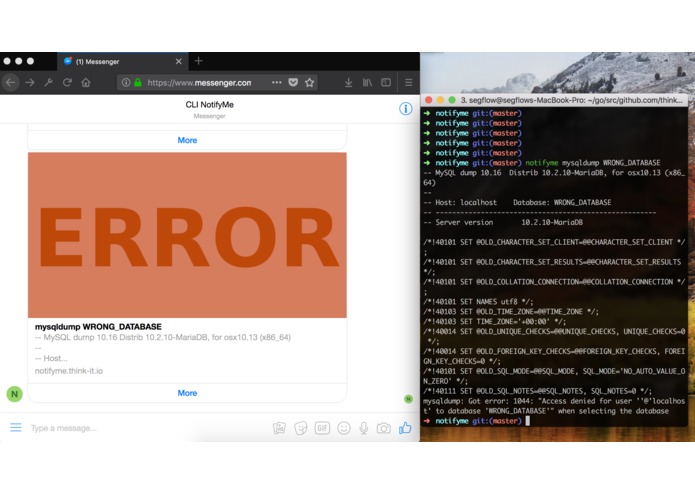The height and width of the screenshot is (494, 695).
Task: Show site information icon in address bar
Action: [x=126, y=82]
